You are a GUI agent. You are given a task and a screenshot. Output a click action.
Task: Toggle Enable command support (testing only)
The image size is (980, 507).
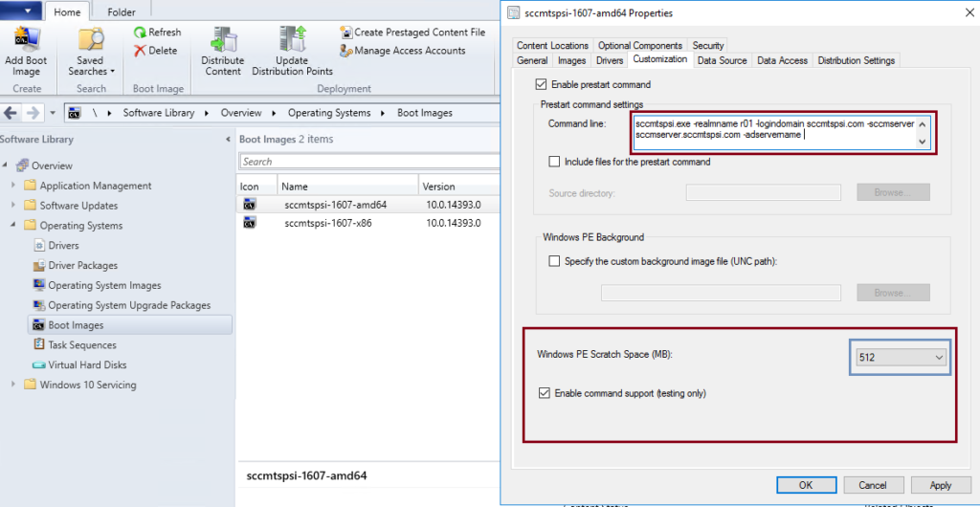545,393
